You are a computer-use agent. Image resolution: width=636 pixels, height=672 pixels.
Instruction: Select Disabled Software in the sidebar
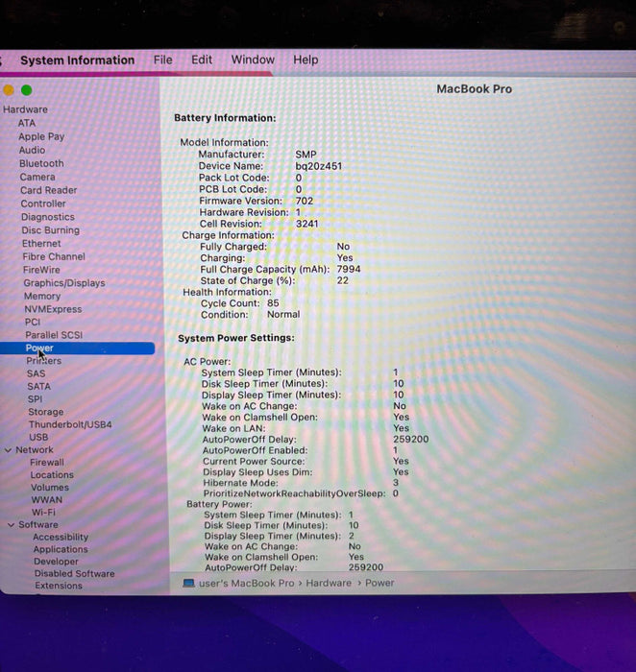(75, 573)
